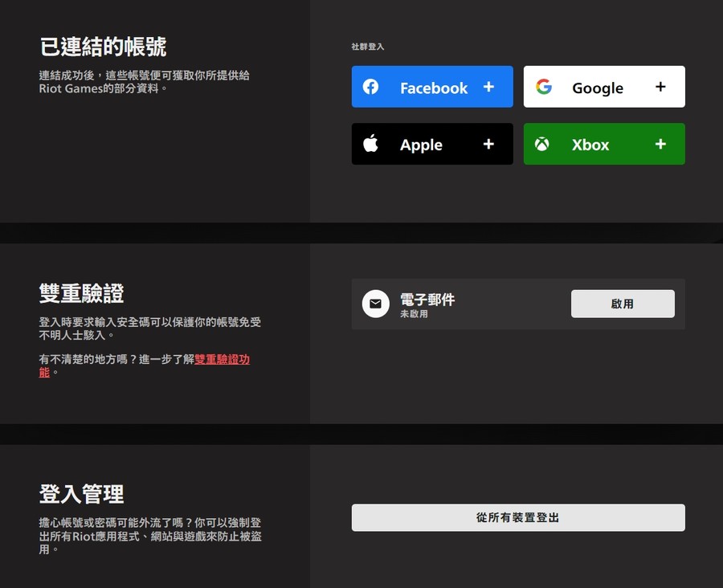
Task: Link the Xbox account
Action: 604,144
